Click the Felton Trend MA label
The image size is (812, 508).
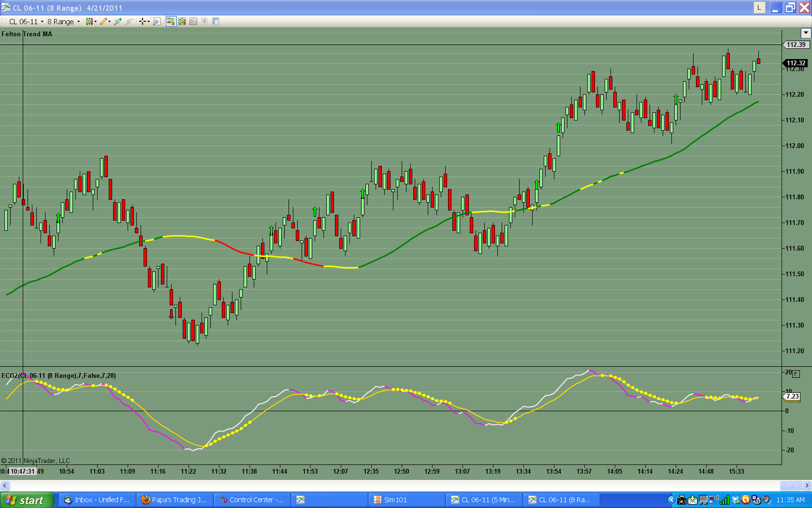click(x=27, y=34)
